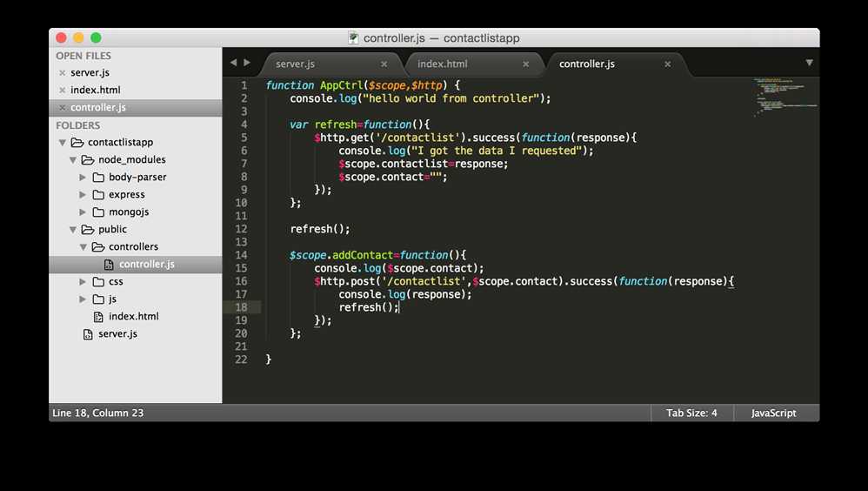Screen dimensions: 868x491
Task: Click the controllers folder icon
Action: coord(98,246)
